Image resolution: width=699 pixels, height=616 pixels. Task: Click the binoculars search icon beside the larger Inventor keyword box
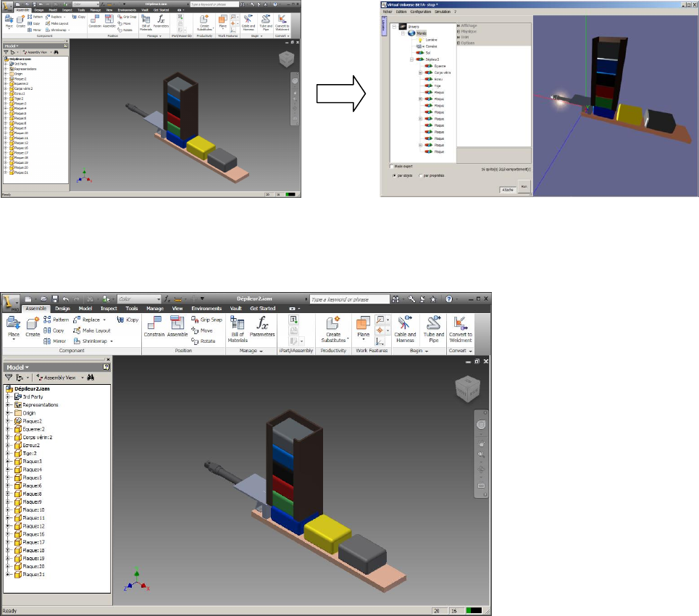395,299
